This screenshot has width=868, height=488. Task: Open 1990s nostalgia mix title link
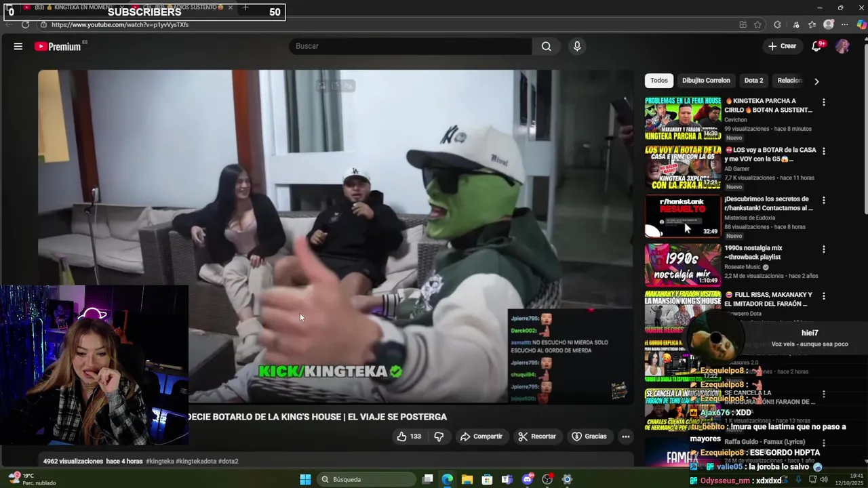(753, 252)
